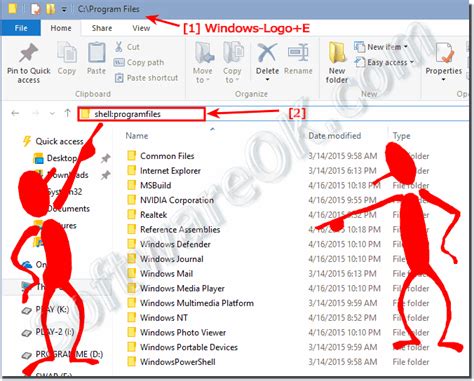Choose Paste shortcut in Clipboard group
The height and width of the screenshot is (381, 474).
point(146,78)
